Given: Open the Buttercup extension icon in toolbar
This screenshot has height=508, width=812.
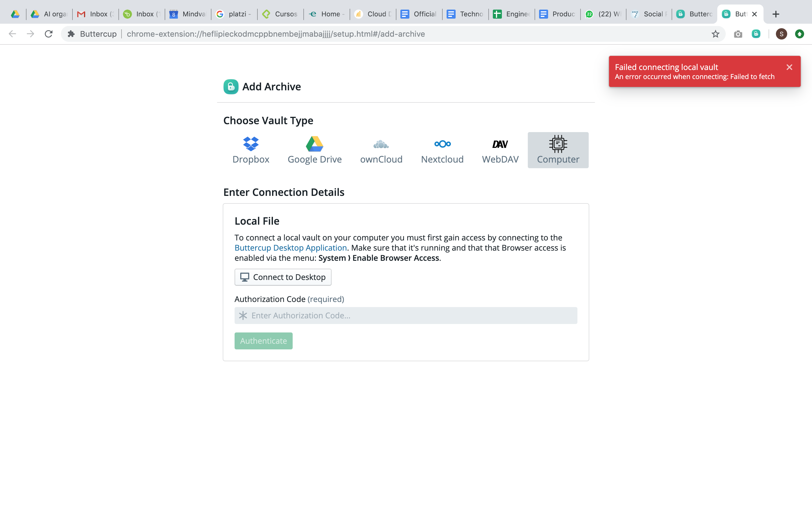Looking at the screenshot, I should coord(756,34).
